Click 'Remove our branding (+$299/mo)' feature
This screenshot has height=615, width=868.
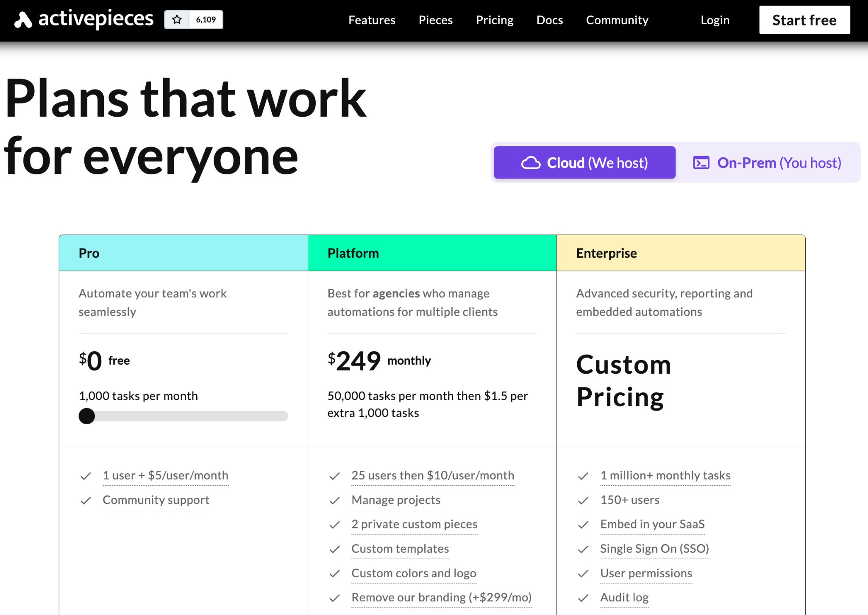pos(441,598)
